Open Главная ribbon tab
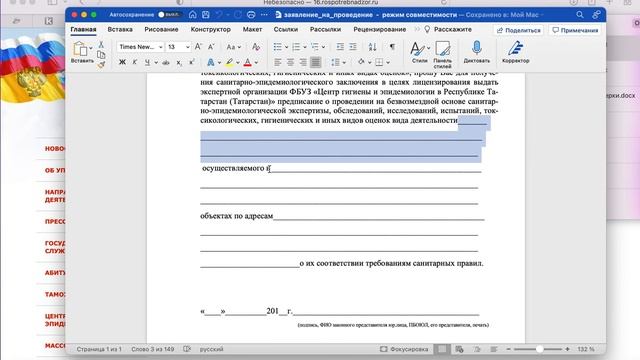This screenshot has width=640, height=360. (x=83, y=29)
